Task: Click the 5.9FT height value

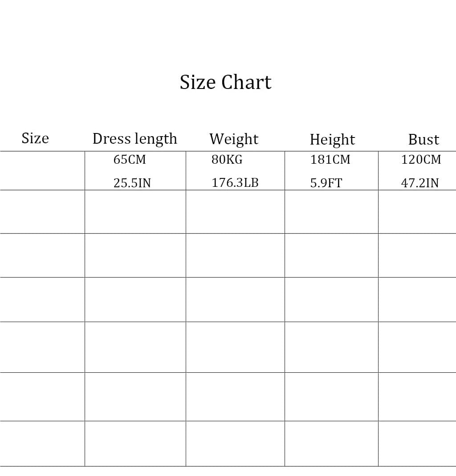Action: pyautogui.click(x=326, y=183)
